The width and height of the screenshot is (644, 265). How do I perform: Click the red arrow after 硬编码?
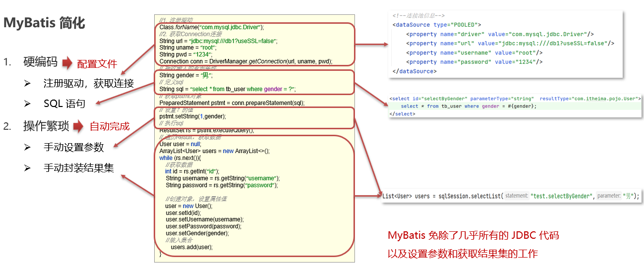coord(67,63)
